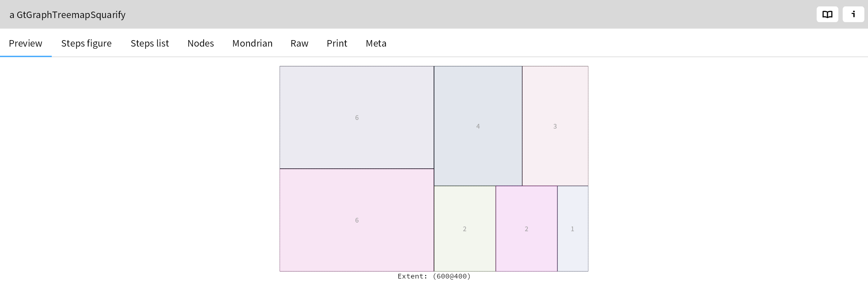Go to the Nodes tab

201,43
